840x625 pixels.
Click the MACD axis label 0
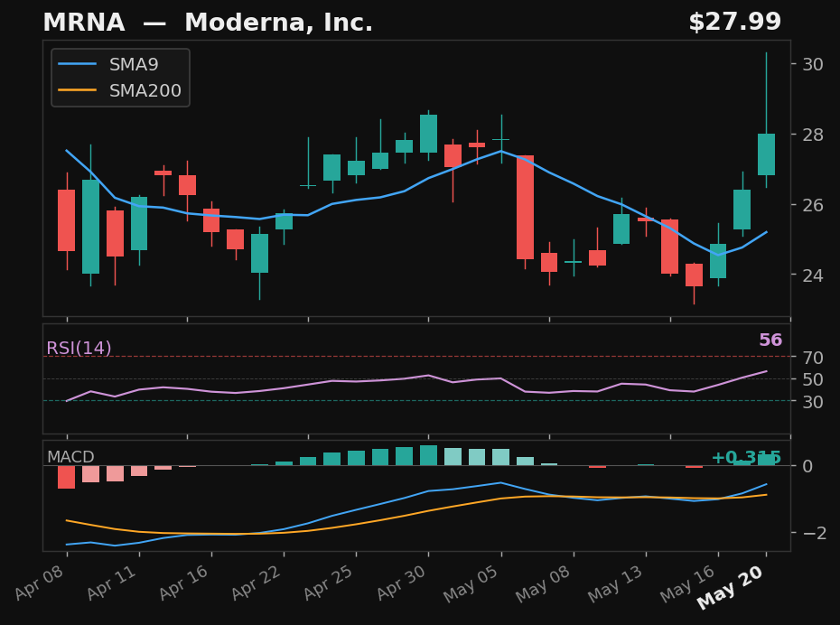tap(807, 466)
